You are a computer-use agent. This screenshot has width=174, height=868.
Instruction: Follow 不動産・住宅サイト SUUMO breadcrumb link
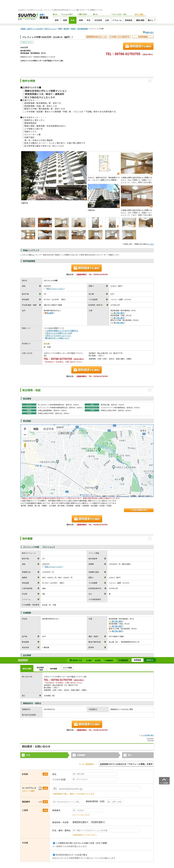31,29
